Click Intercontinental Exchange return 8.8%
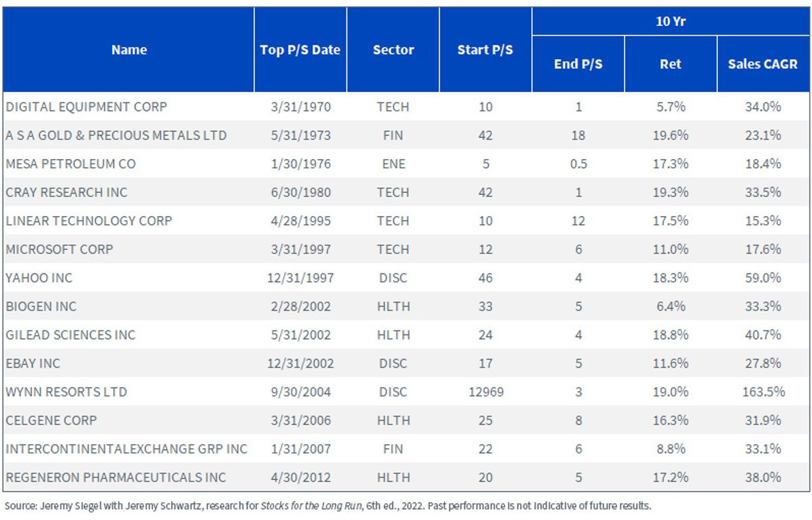Image resolution: width=812 pixels, height=520 pixels. [x=671, y=448]
